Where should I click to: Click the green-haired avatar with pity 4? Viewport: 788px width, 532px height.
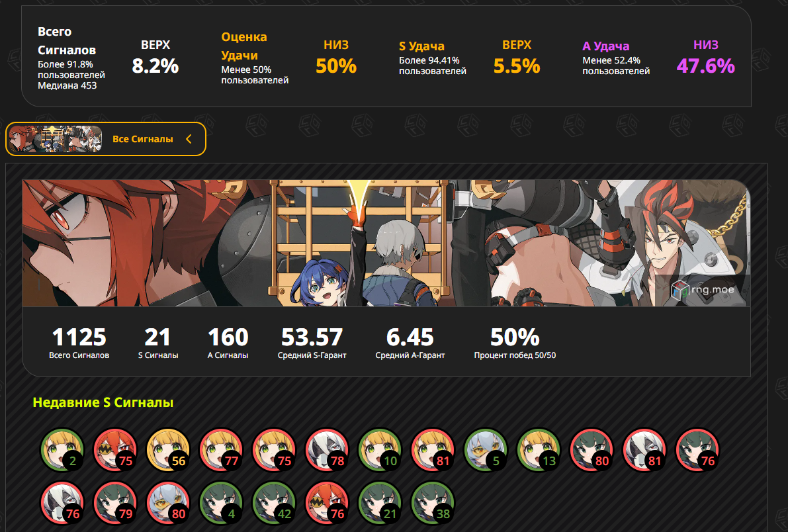(220, 503)
